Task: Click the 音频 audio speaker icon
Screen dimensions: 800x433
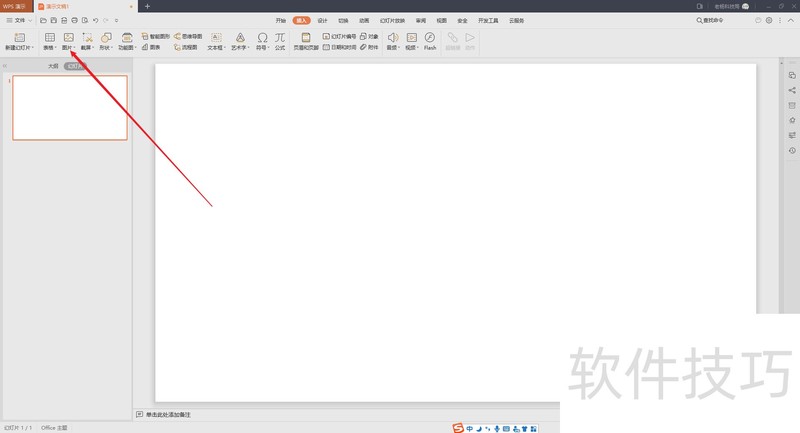Action: pyautogui.click(x=392, y=38)
